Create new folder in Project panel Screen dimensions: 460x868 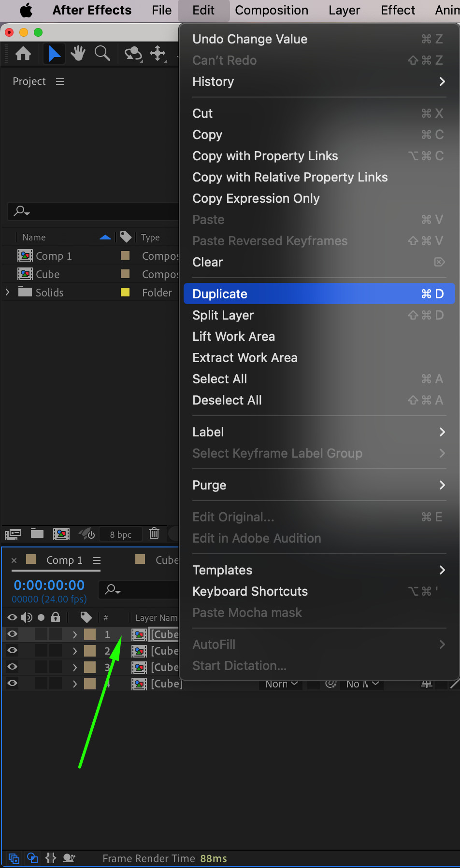pyautogui.click(x=37, y=533)
